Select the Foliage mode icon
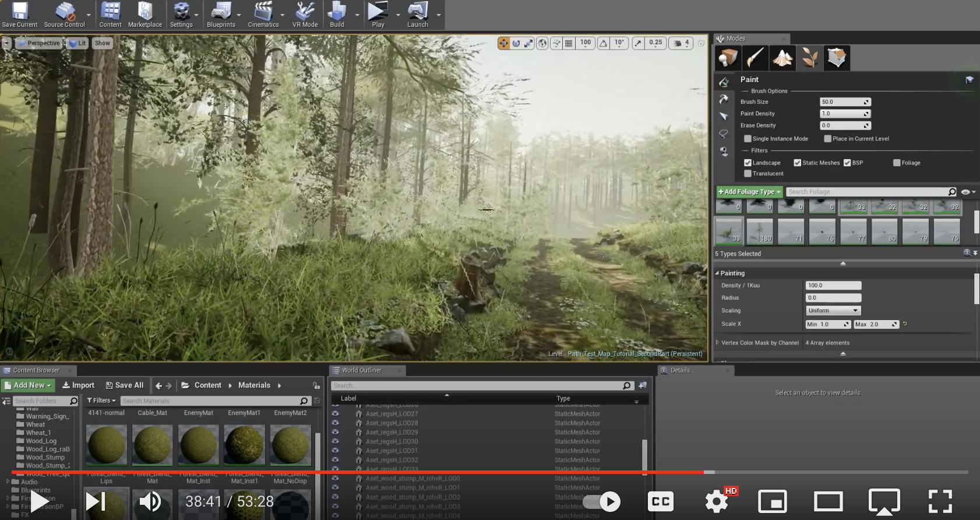 tap(809, 58)
